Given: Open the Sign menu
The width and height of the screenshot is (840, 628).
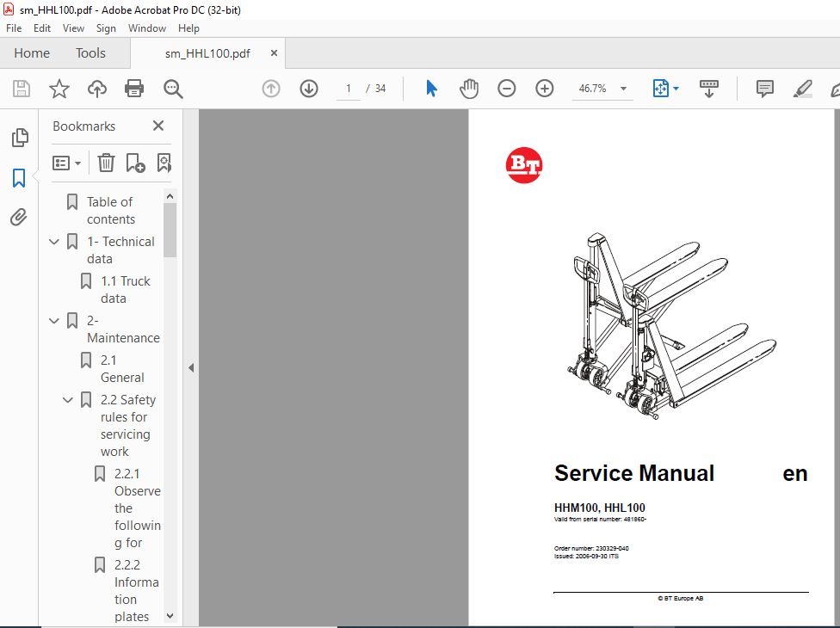Looking at the screenshot, I should [x=106, y=28].
